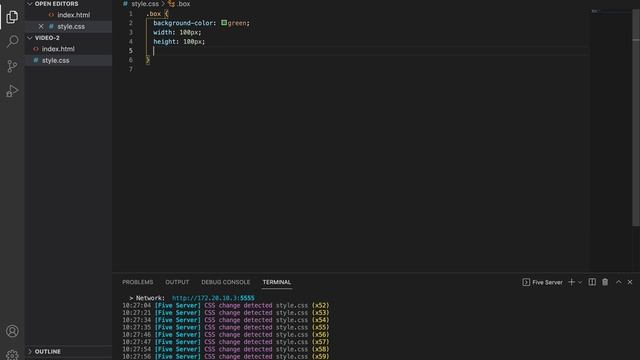The image size is (640, 360).
Task: Open the Search view in activity bar
Action: [x=12, y=41]
